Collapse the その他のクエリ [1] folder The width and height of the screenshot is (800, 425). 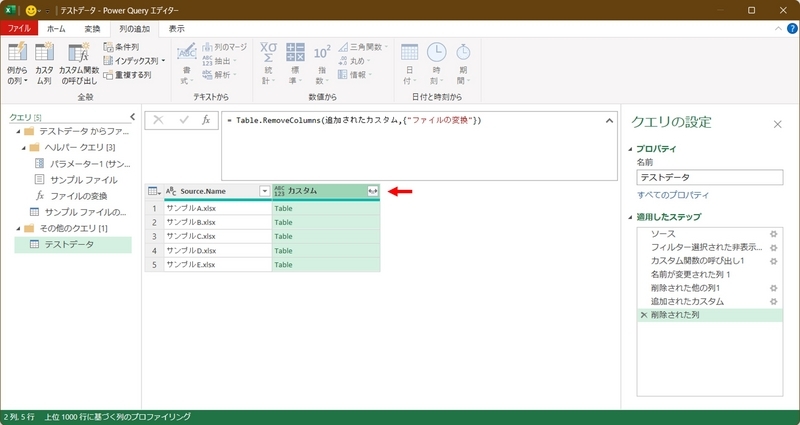[x=18, y=228]
